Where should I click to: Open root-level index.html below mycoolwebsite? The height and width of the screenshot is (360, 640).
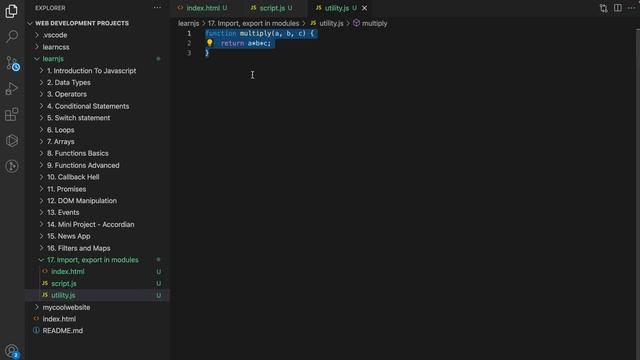tap(59, 319)
